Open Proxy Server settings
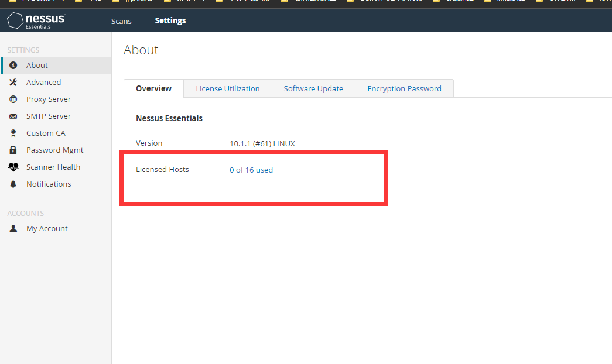Screen dimensions: 612x364 point(49,99)
